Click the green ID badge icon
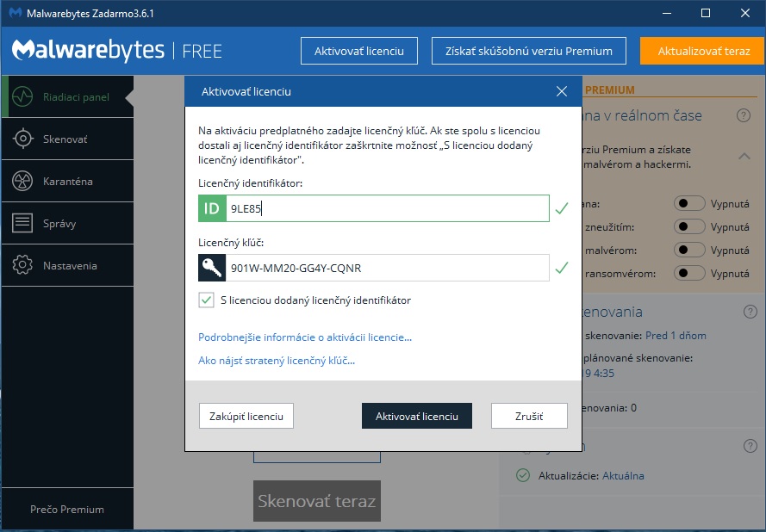 pyautogui.click(x=212, y=208)
